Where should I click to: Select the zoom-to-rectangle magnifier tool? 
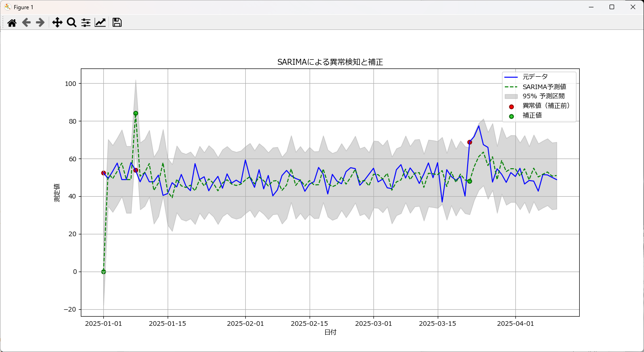71,22
